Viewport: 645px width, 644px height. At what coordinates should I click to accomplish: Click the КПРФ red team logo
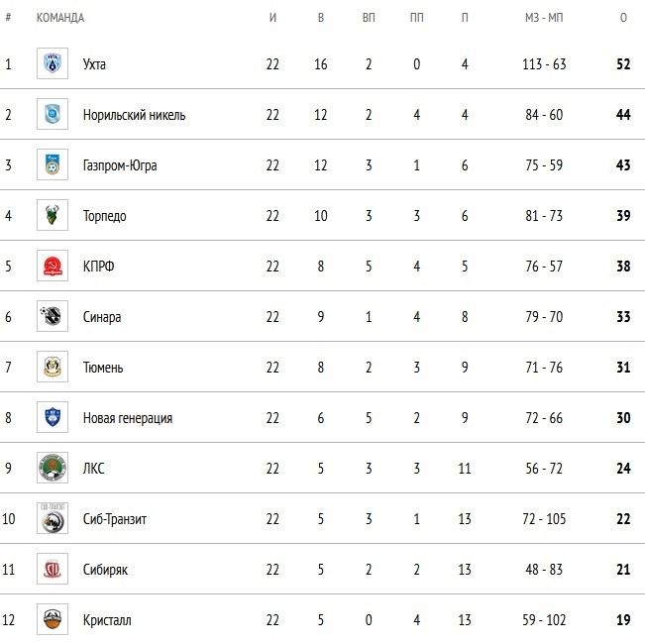53,267
